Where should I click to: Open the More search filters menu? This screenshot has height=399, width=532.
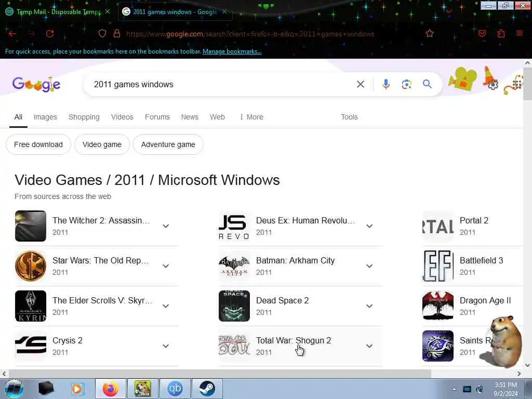point(251,117)
